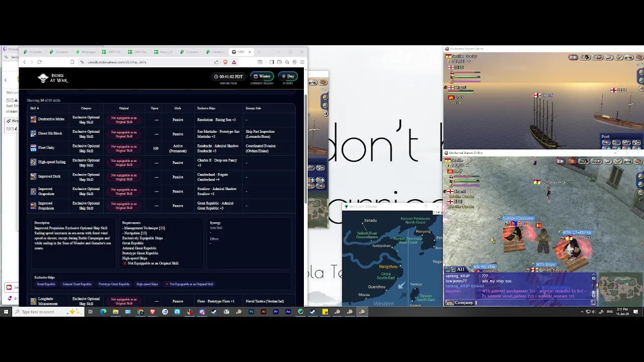Click the browser address bar URL
Viewport: 644px width, 362px height.
click(x=117, y=62)
